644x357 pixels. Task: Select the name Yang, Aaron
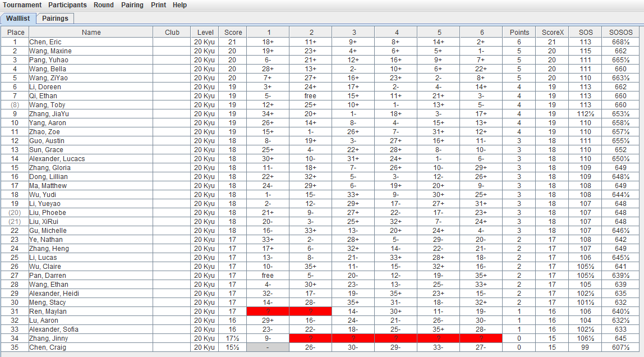tap(48, 123)
